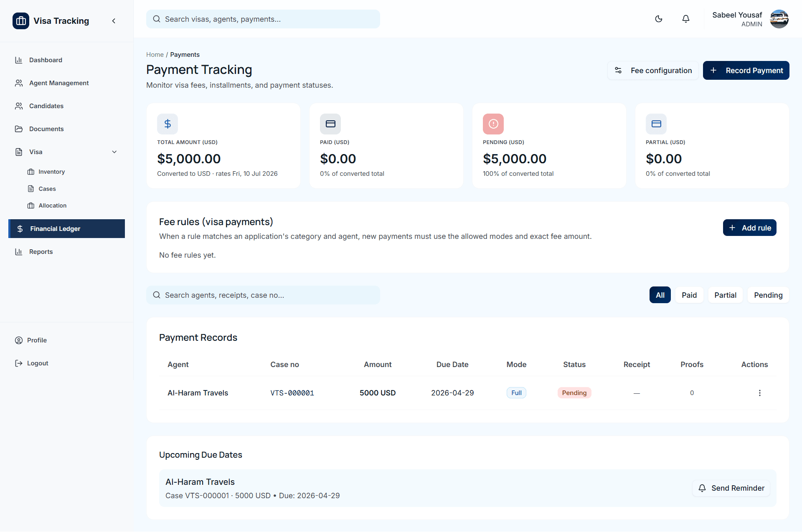The image size is (802, 532).
Task: Focus the search agents, receipts, case no field
Action: coord(263,295)
